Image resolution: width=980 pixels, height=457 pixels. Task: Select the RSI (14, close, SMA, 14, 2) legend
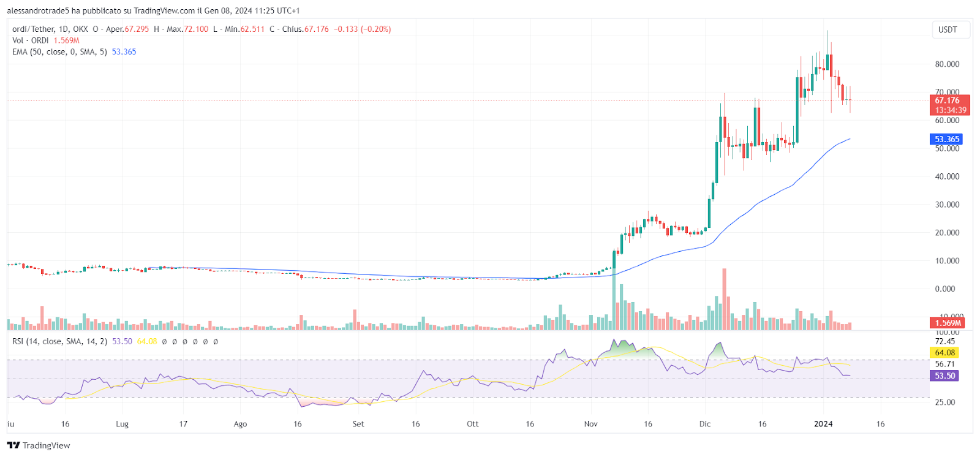pyautogui.click(x=59, y=341)
